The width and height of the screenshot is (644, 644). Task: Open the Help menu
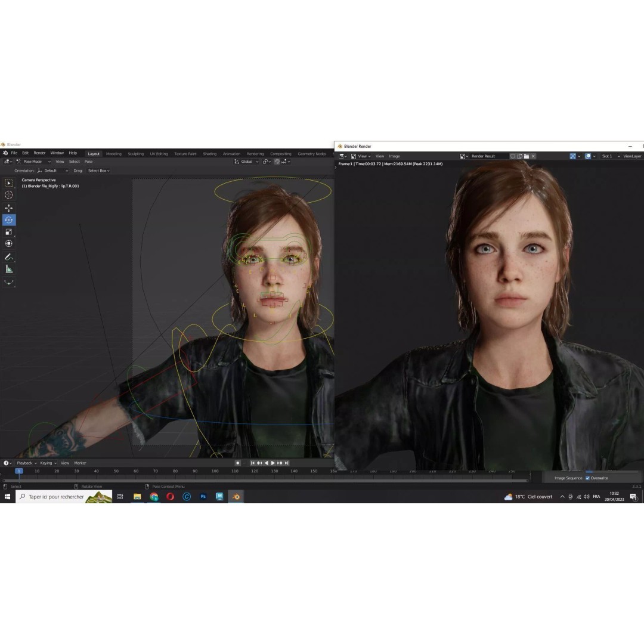[73, 153]
